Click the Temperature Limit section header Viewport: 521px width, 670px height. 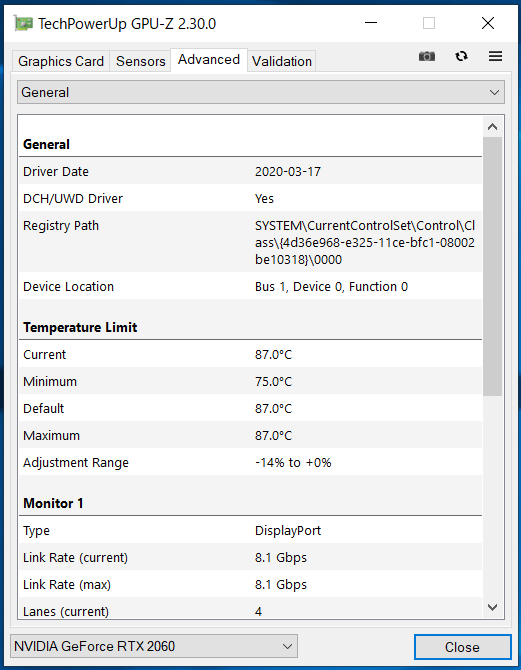(x=80, y=327)
